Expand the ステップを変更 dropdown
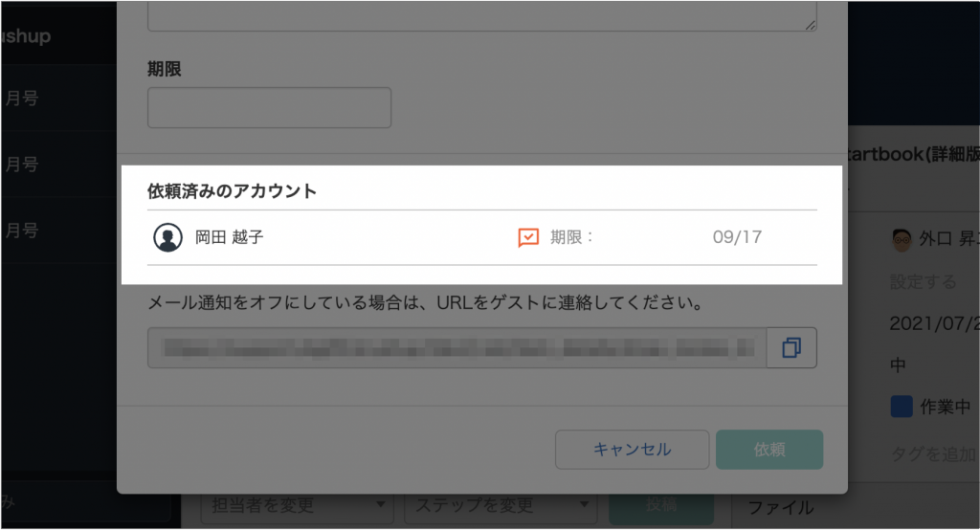Screen dimensions: 980x530 click(498, 504)
